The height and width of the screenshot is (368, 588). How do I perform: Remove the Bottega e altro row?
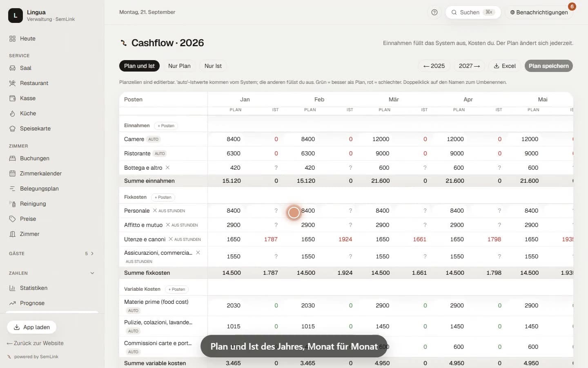(167, 168)
